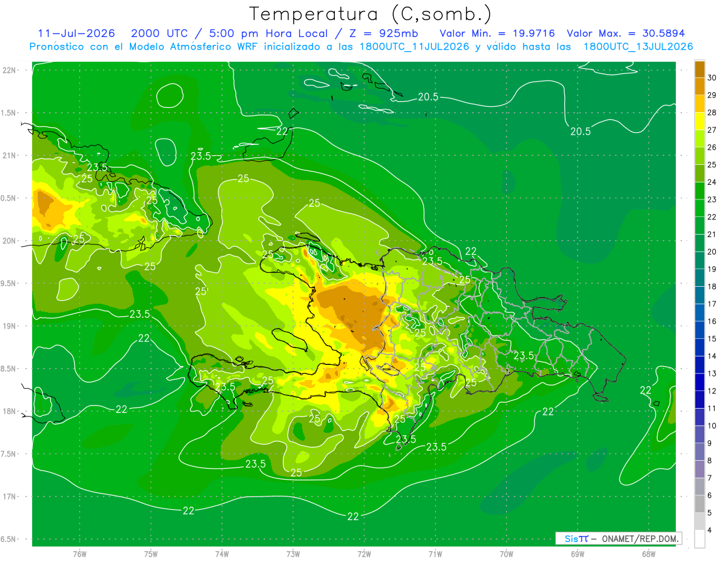Click the color scale label "10"

point(712,426)
